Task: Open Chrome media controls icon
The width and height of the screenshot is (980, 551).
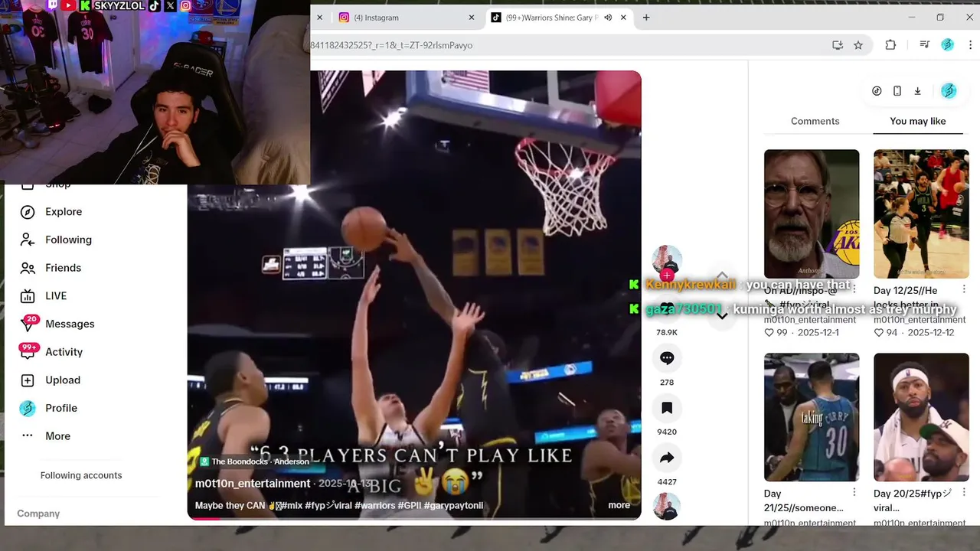Action: click(x=925, y=45)
